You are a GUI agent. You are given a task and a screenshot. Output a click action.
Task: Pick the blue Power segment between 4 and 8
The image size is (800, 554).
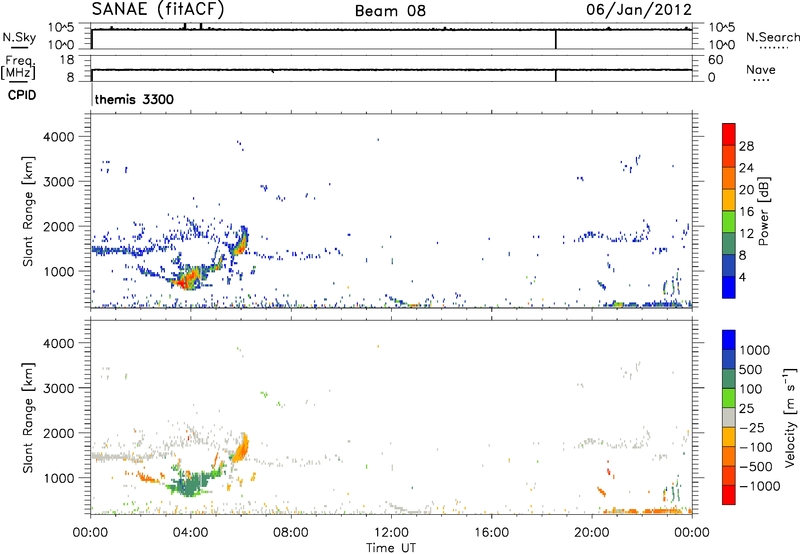pyautogui.click(x=729, y=265)
